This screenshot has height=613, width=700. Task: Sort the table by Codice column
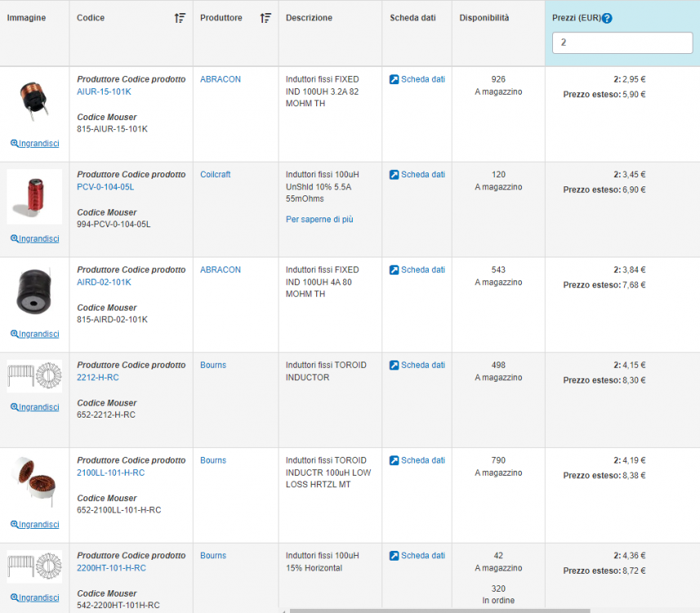(x=180, y=18)
